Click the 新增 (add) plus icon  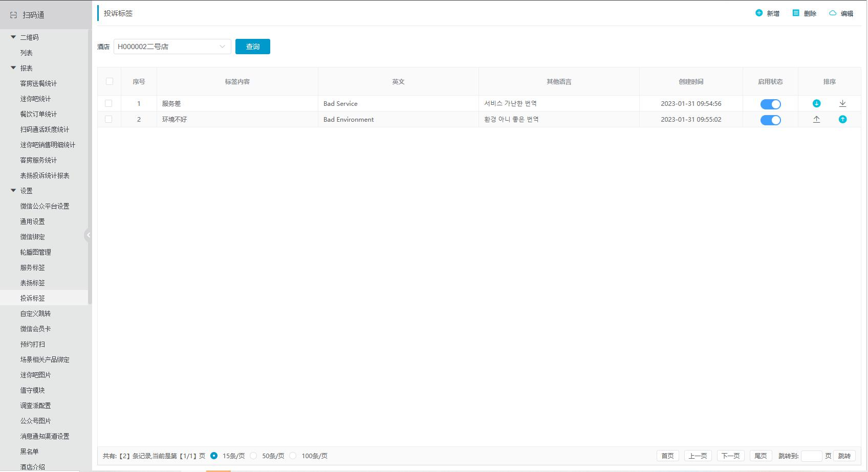click(759, 13)
